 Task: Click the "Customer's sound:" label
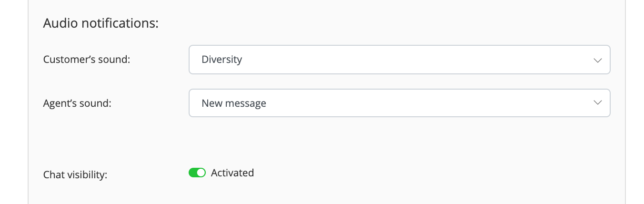tap(86, 60)
